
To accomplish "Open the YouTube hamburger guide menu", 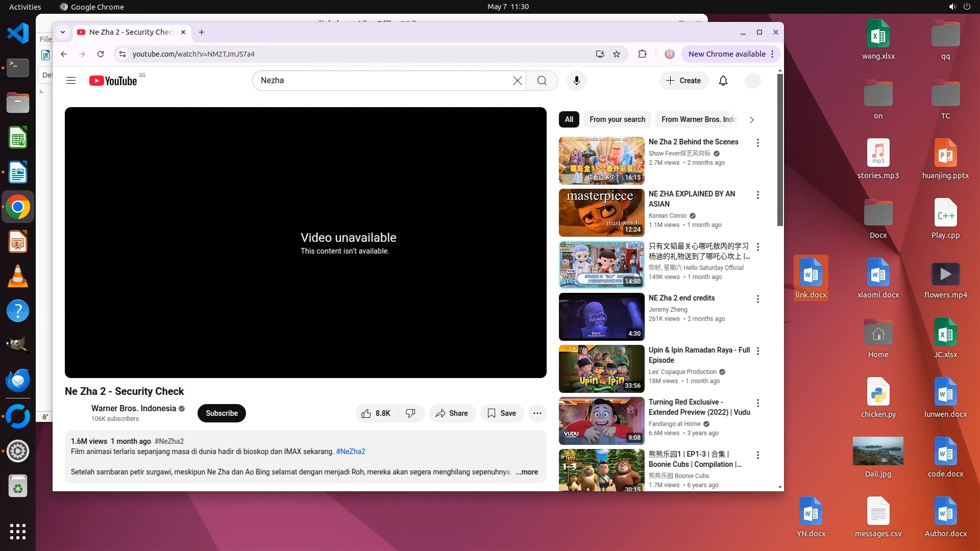I will pos(71,81).
